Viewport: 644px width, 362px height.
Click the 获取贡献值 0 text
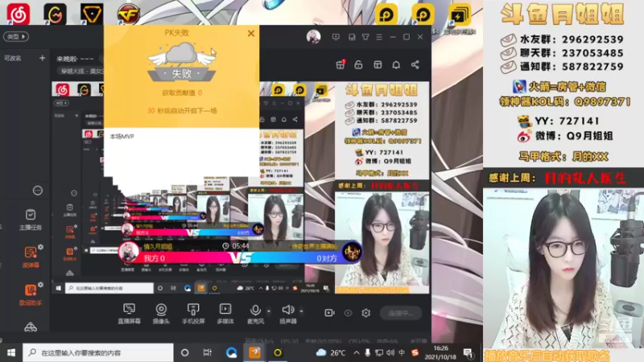click(x=182, y=93)
